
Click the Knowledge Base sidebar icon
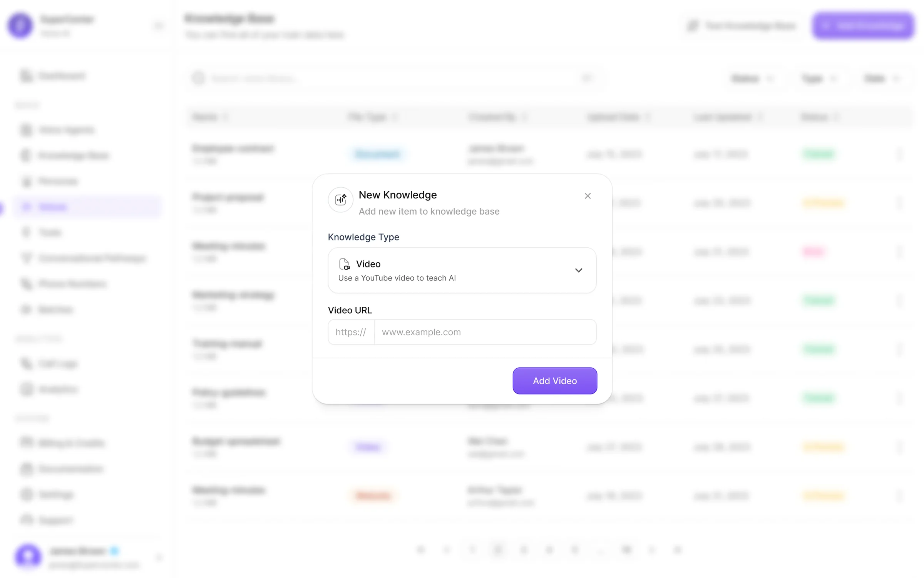[x=26, y=155]
